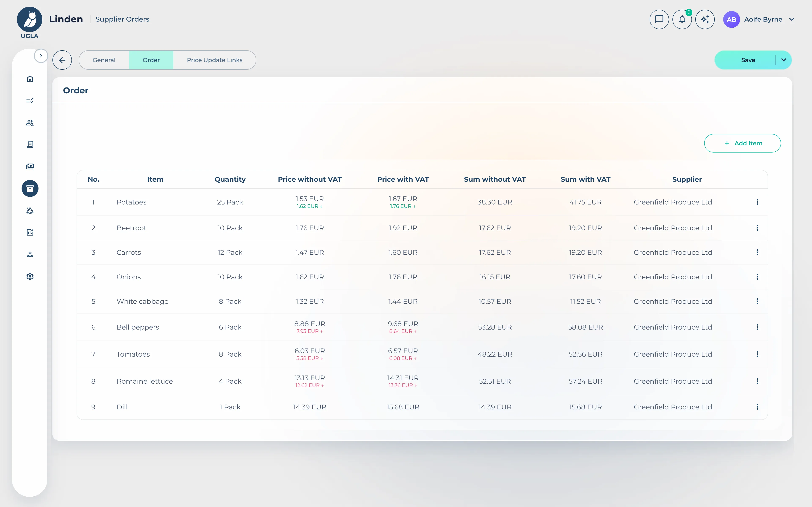Image resolution: width=812 pixels, height=507 pixels.
Task: Open the Save options dropdown arrow
Action: (784, 60)
